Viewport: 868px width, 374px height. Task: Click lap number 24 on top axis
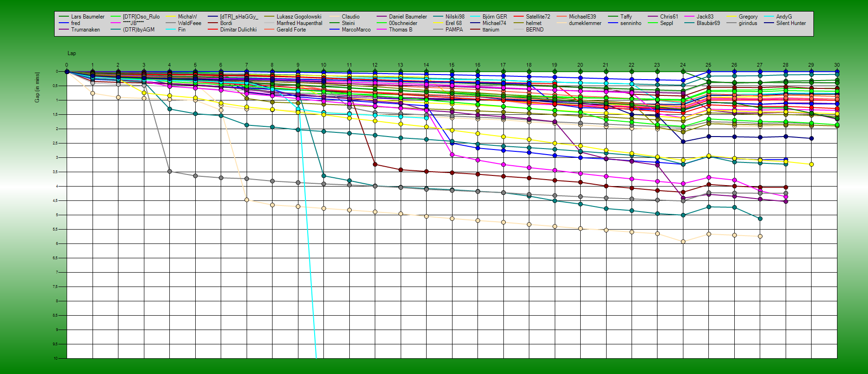click(x=683, y=65)
